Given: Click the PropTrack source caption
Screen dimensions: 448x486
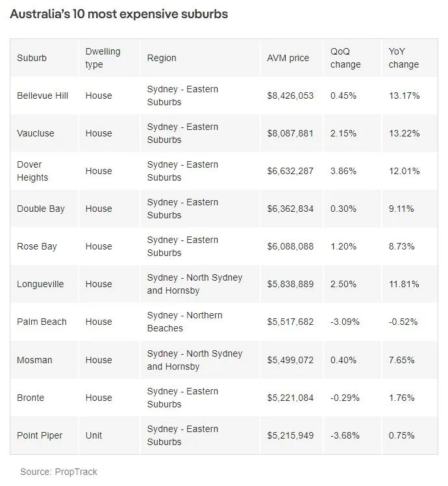Looking at the screenshot, I should 58,472.
